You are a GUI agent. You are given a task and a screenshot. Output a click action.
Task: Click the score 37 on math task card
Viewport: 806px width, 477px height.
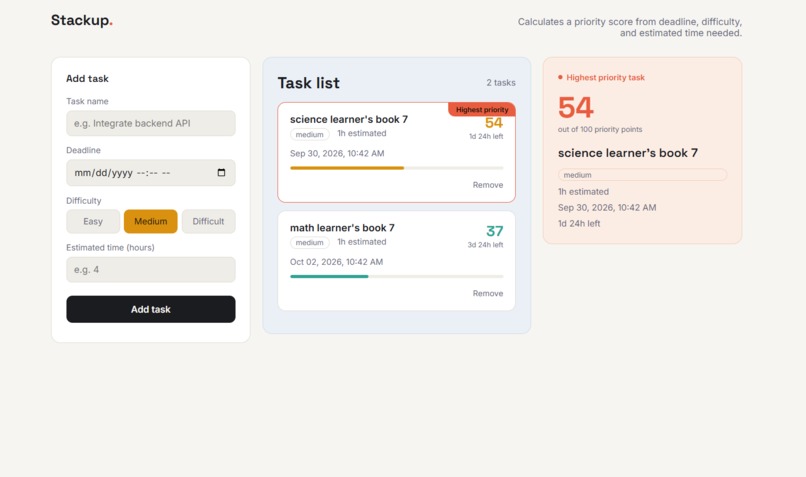coord(494,231)
